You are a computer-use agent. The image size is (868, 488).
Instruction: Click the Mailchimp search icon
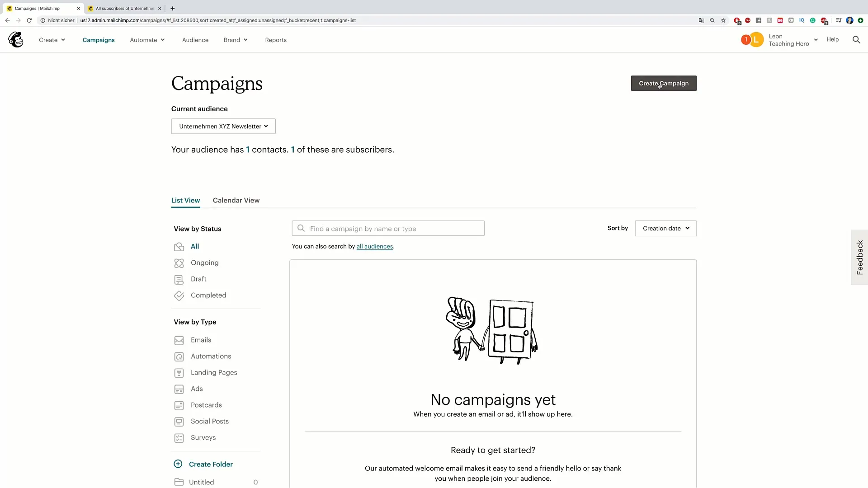[857, 39]
